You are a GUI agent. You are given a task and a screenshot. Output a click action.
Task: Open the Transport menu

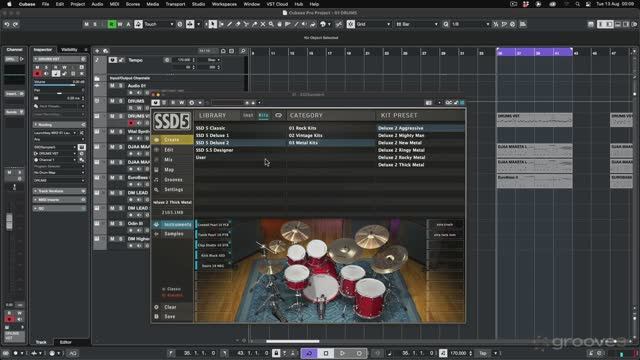pos(175,4)
